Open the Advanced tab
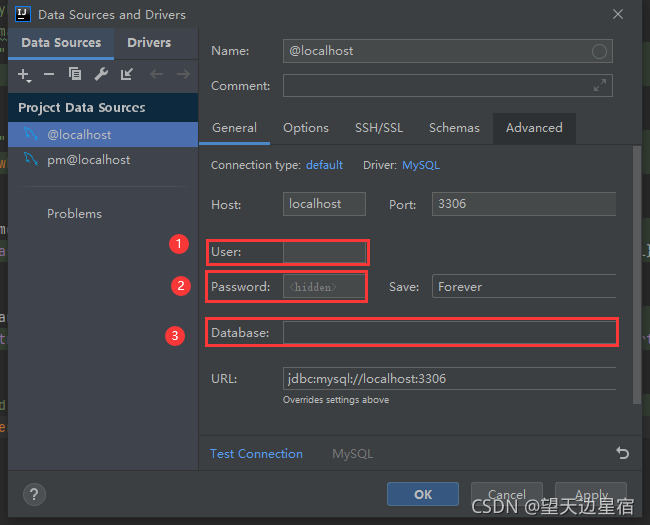This screenshot has width=650, height=525. point(534,128)
